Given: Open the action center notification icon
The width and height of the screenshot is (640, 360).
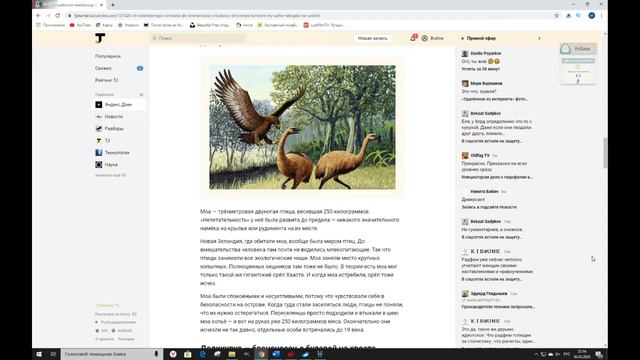Looking at the screenshot, I should coord(599,354).
